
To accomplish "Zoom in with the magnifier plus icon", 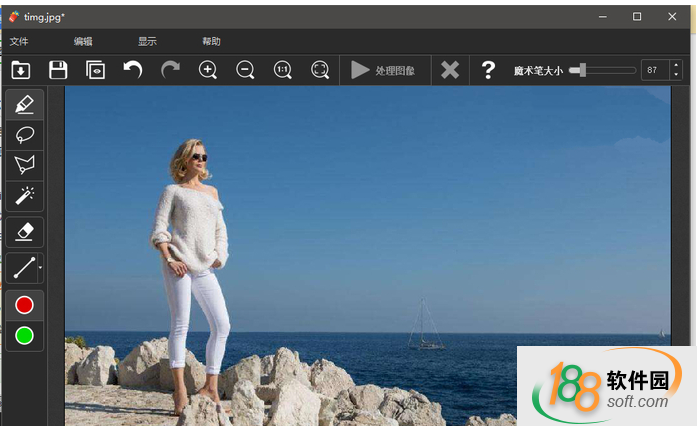I will point(208,70).
